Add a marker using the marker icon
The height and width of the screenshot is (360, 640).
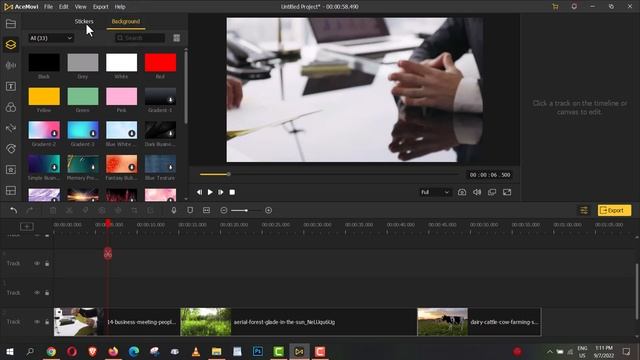(190, 210)
